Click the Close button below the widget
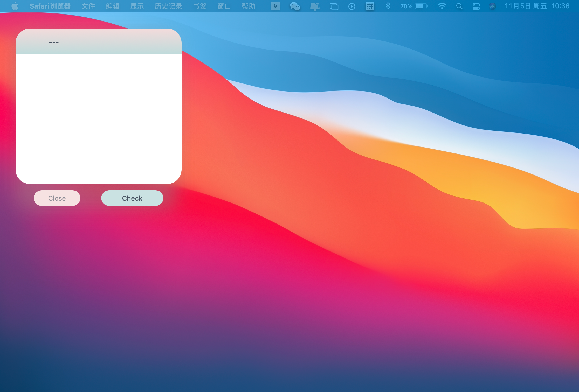The width and height of the screenshot is (579, 392). (57, 198)
